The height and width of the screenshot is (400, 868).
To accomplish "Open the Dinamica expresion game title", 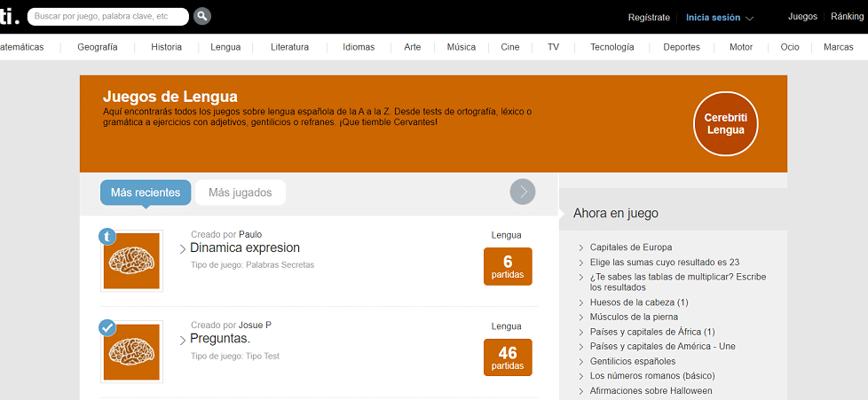I will click(245, 247).
